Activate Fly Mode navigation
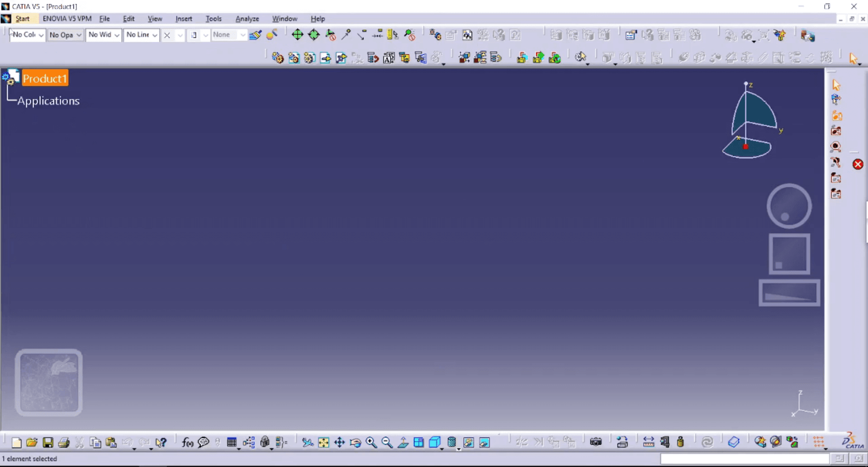This screenshot has width=868, height=467. tap(308, 442)
